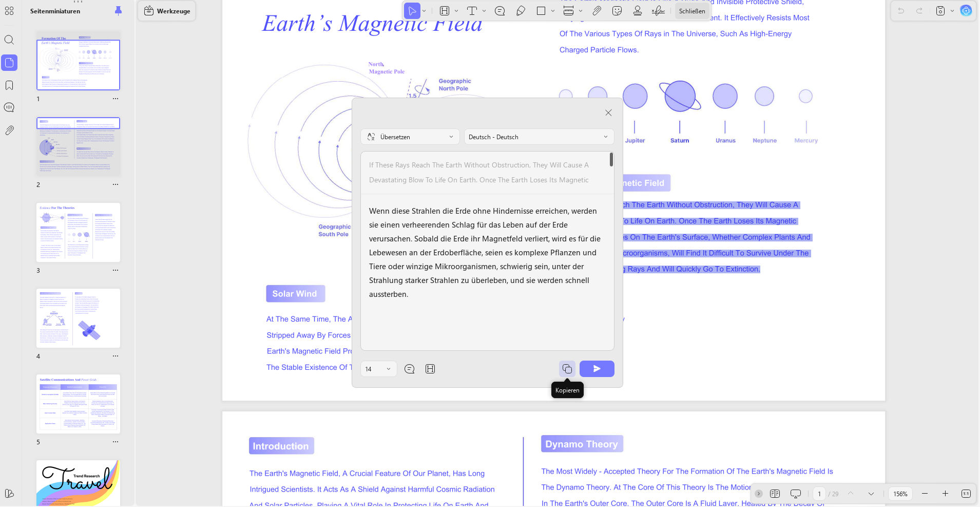Select the rectangle shape tool
This screenshot has width=980, height=507.
tap(541, 11)
